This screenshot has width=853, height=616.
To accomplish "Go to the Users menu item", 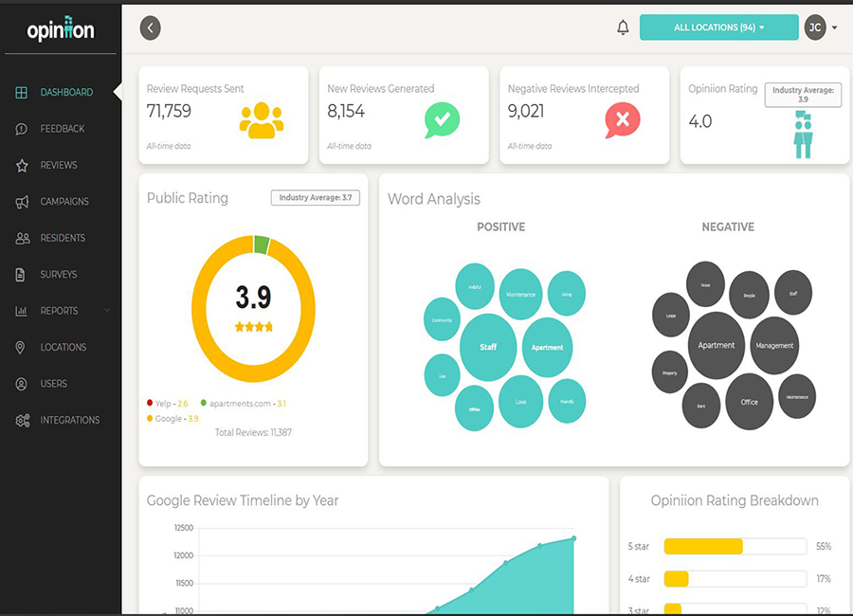I will [53, 384].
